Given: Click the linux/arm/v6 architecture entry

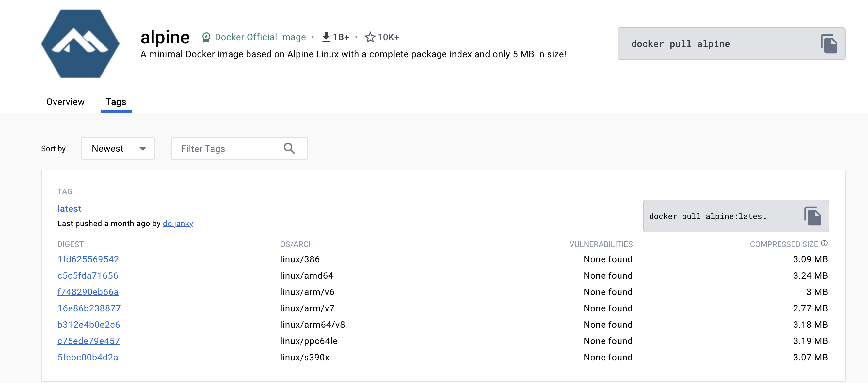Looking at the screenshot, I should click(x=307, y=292).
